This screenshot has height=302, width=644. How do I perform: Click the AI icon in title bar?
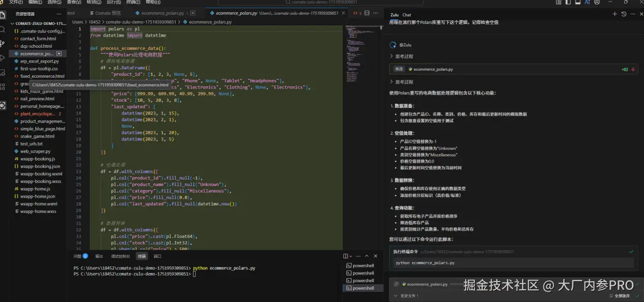coord(587,3)
